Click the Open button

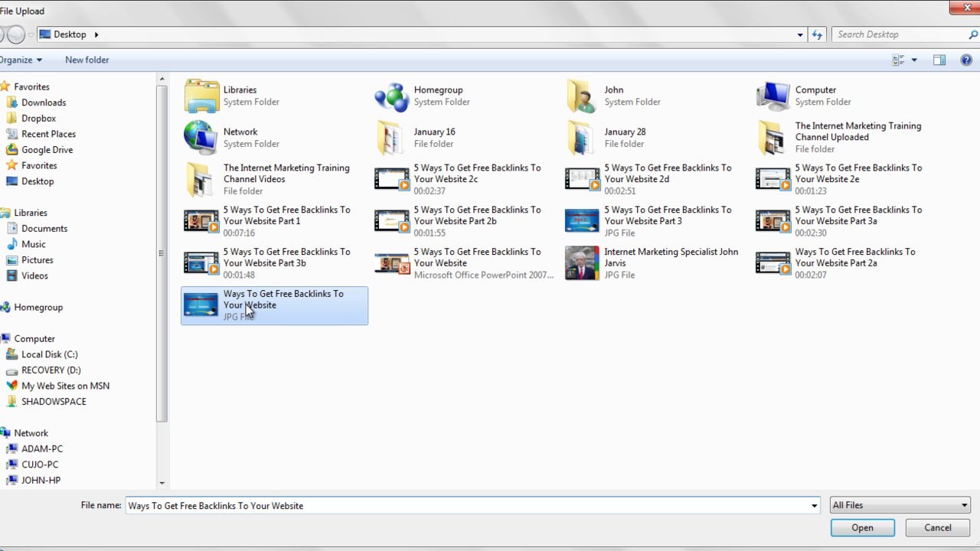862,527
